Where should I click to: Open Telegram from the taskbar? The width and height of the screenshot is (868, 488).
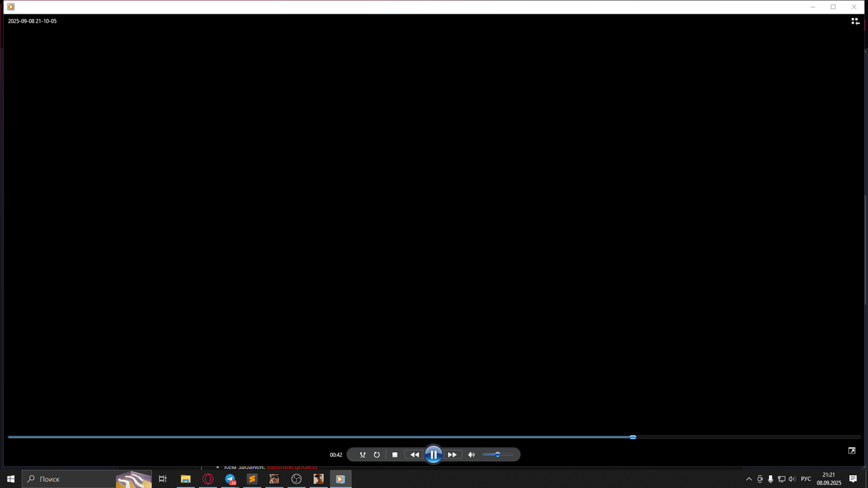pos(230,479)
